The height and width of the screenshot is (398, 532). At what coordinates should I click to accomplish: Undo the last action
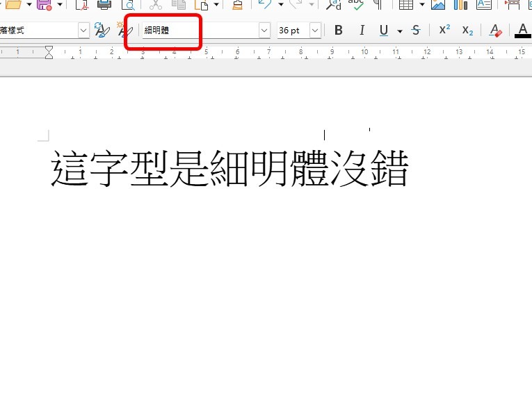tap(265, 4)
